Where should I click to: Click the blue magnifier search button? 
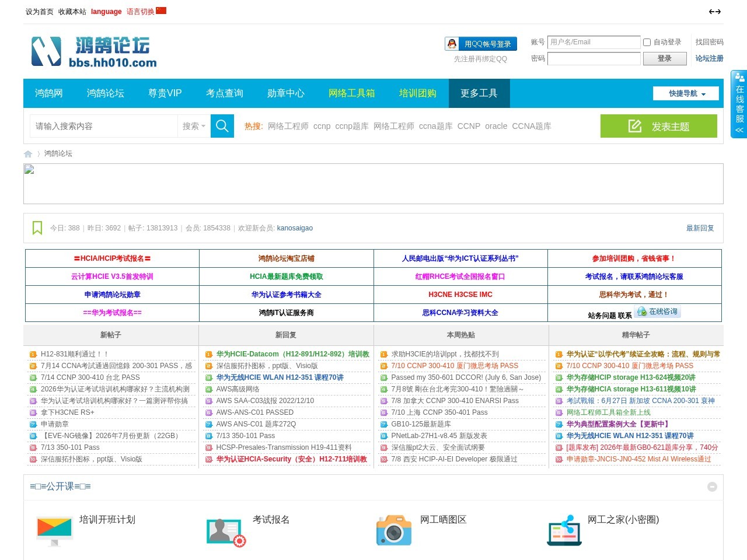pos(222,126)
